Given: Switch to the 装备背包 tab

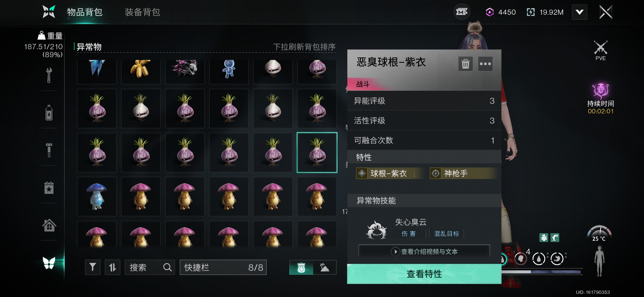Looking at the screenshot, I should pos(142,12).
